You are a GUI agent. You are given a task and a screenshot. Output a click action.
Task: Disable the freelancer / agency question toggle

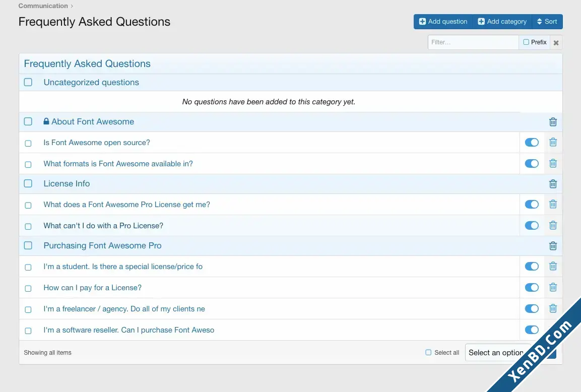[532, 308]
